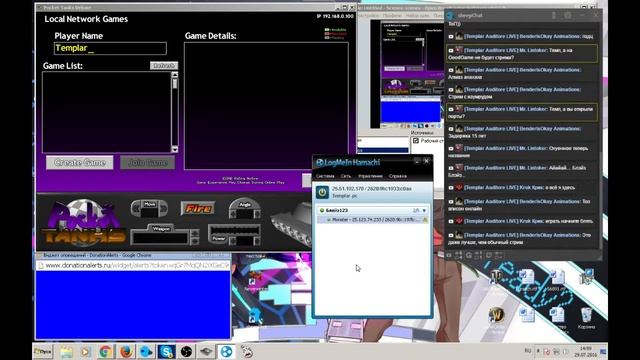Open sheepChat three-dot menu
This screenshot has width=640, height=360.
coord(554,16)
